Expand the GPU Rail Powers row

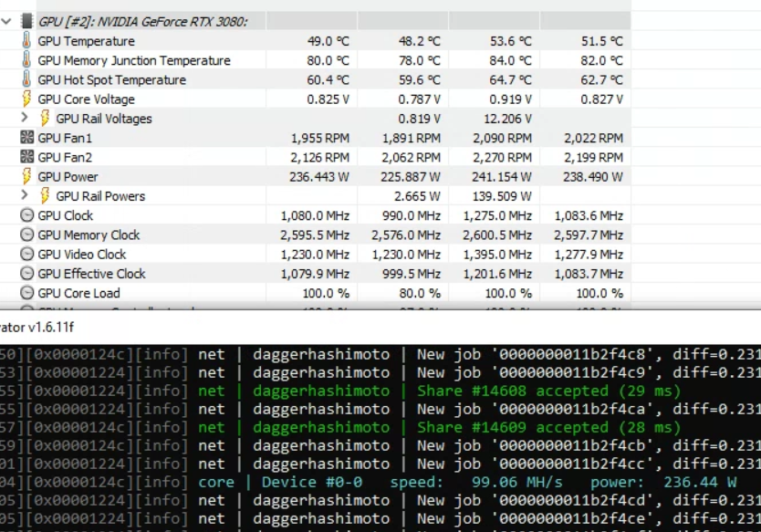pos(25,195)
